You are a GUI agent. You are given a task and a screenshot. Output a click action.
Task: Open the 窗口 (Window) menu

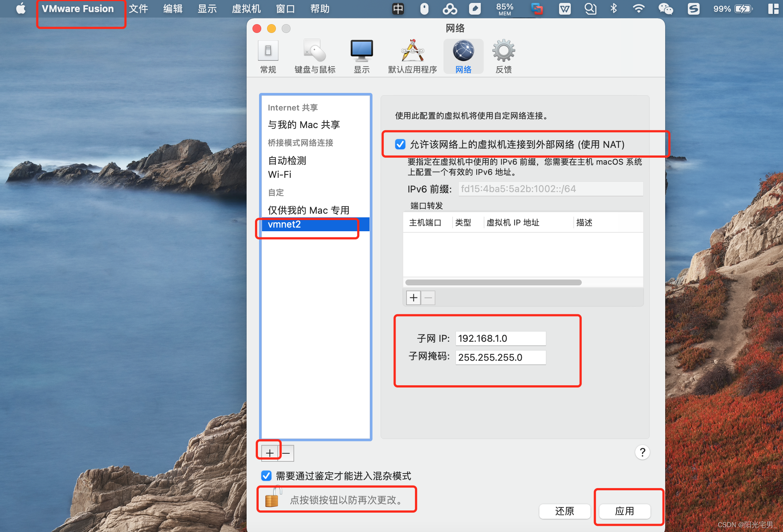[285, 9]
